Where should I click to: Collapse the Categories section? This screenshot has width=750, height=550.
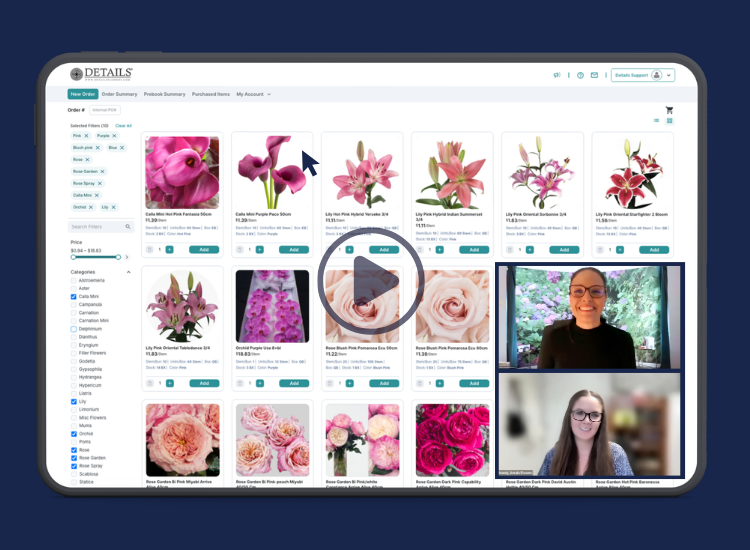(x=128, y=272)
